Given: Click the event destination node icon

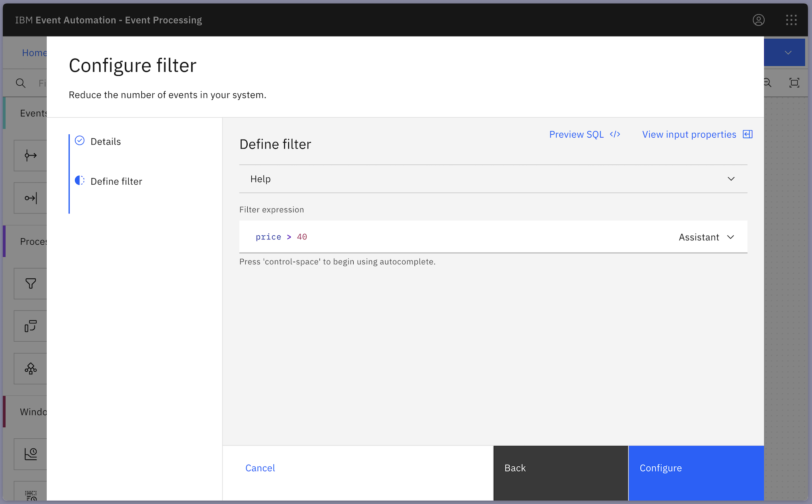Looking at the screenshot, I should pos(30,198).
